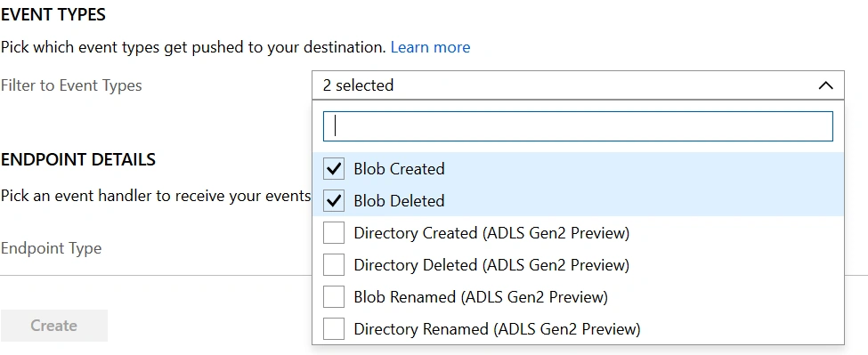
Task: Click the EVENT TYPES section heading
Action: coord(53,14)
